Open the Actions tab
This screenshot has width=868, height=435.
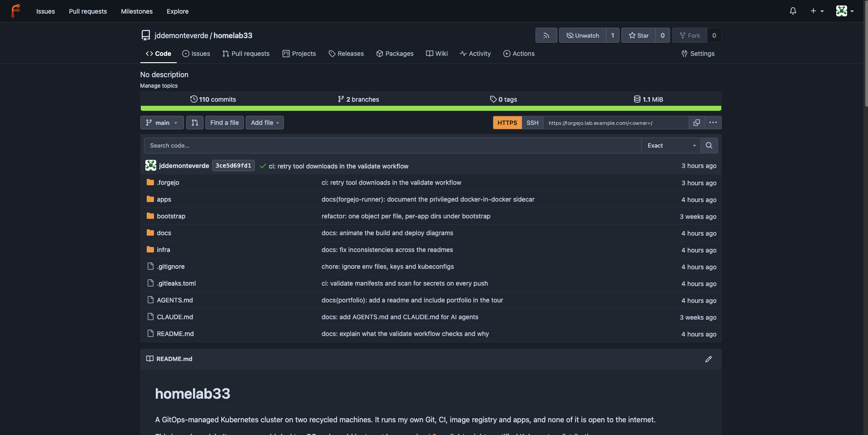tap(519, 54)
